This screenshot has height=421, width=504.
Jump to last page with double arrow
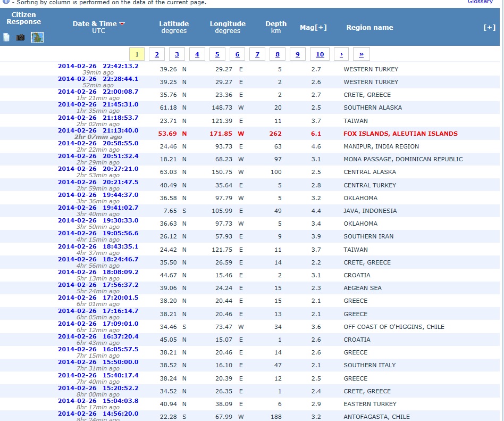point(362,54)
